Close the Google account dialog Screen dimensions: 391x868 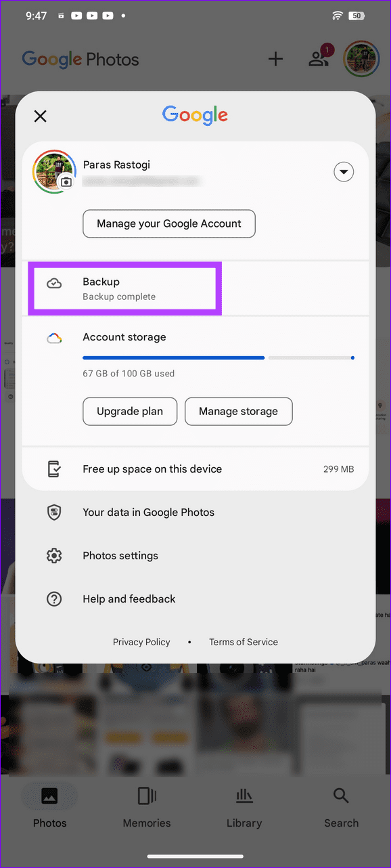click(x=41, y=116)
